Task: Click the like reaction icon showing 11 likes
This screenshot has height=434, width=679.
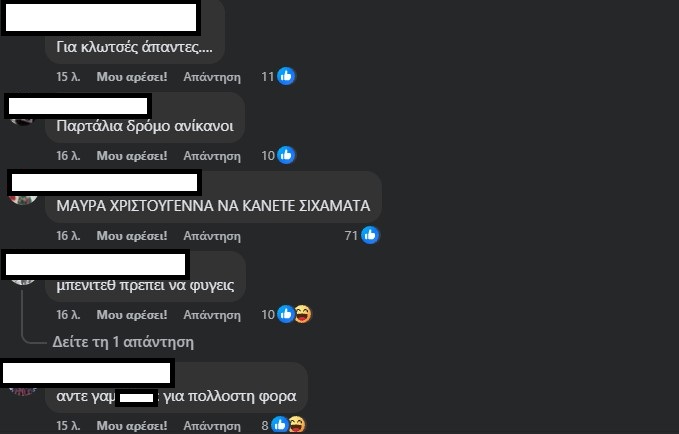Action: 286,76
